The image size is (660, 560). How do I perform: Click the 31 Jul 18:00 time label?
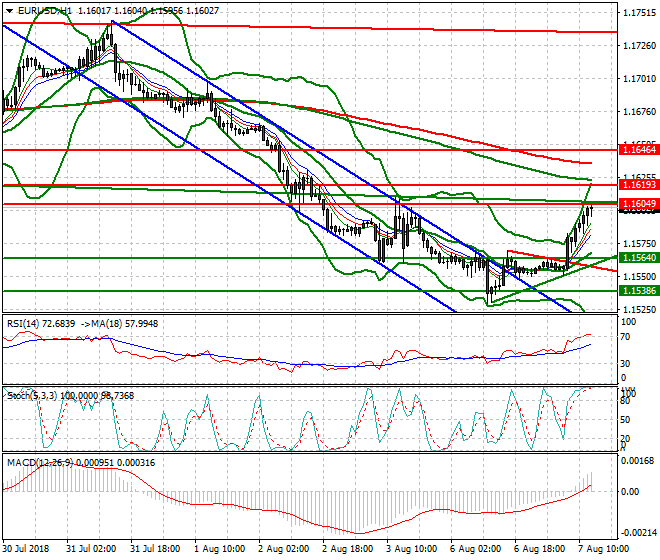click(x=155, y=549)
